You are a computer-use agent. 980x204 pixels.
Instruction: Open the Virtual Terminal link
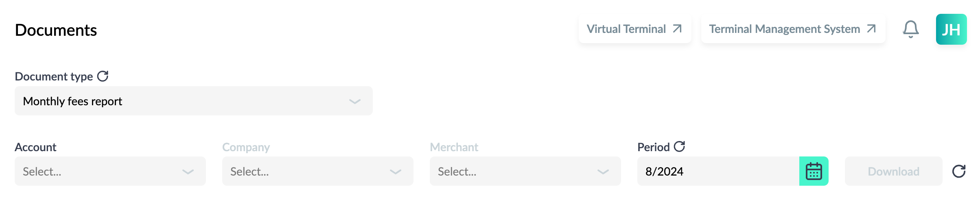point(635,29)
